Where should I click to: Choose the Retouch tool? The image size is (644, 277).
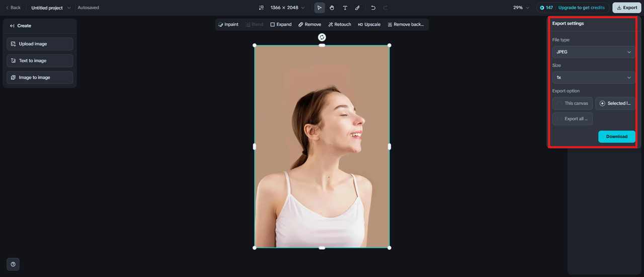point(340,24)
